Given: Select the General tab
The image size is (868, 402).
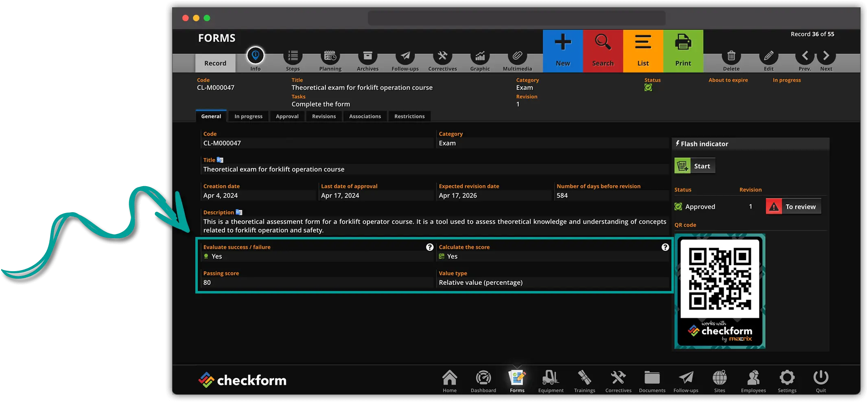Looking at the screenshot, I should (211, 116).
